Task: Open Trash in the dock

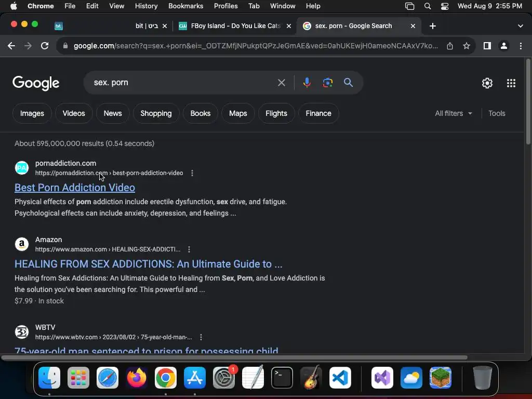Action: click(483, 378)
